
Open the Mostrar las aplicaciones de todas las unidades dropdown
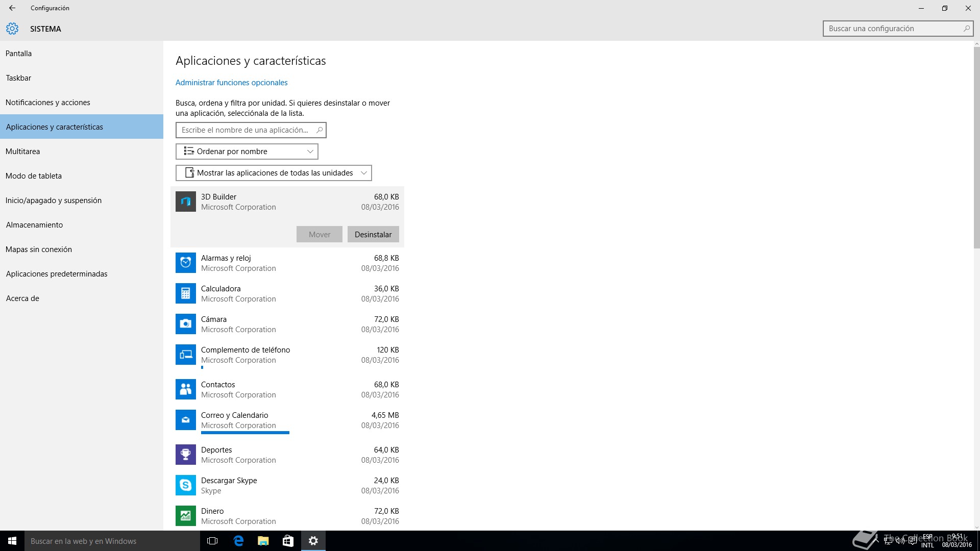274,173
